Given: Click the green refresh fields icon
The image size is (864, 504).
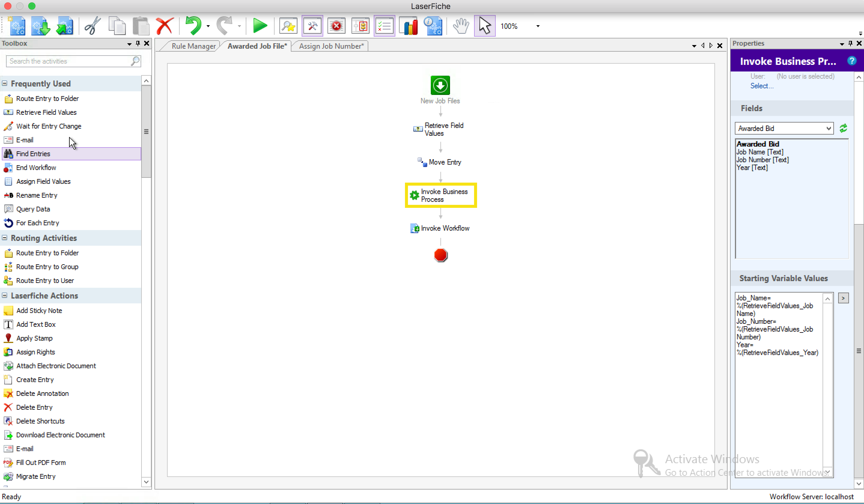Looking at the screenshot, I should 843,128.
